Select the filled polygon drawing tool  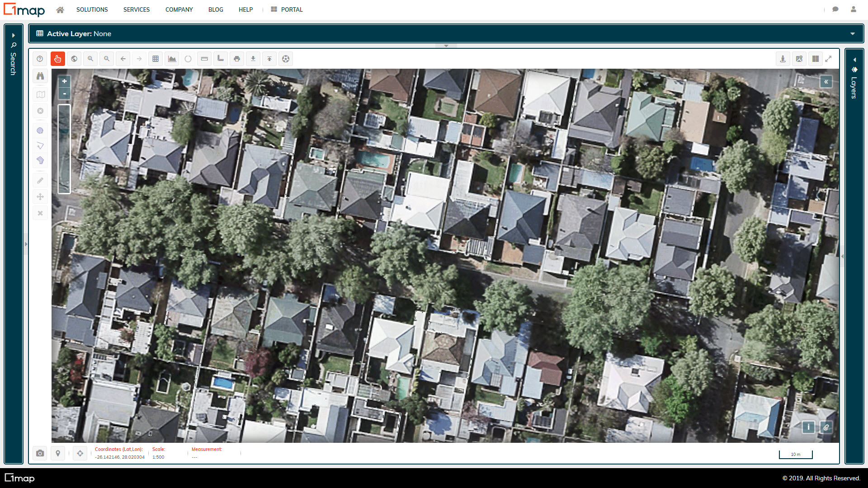(40, 160)
